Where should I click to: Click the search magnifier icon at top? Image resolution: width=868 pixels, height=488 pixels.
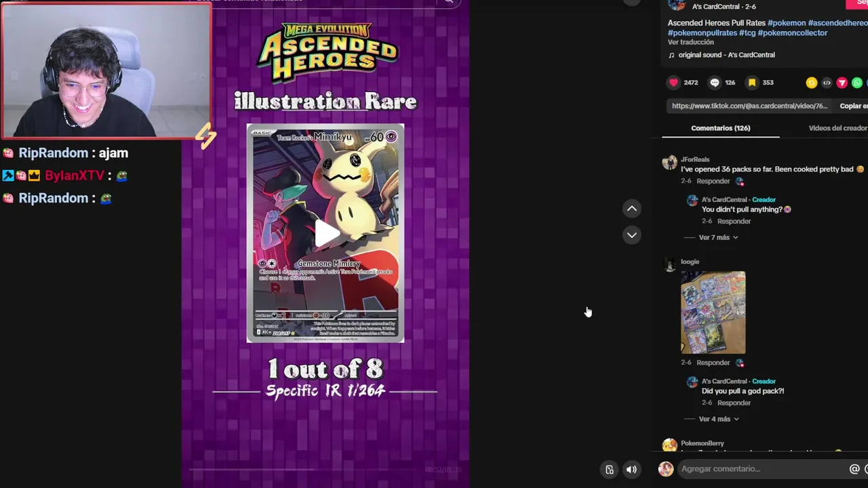tap(449, 2)
